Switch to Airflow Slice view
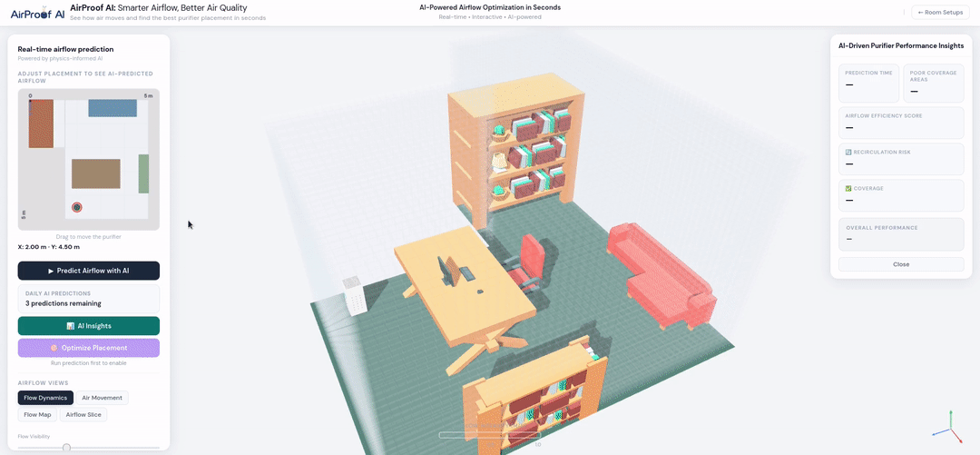 83,414
